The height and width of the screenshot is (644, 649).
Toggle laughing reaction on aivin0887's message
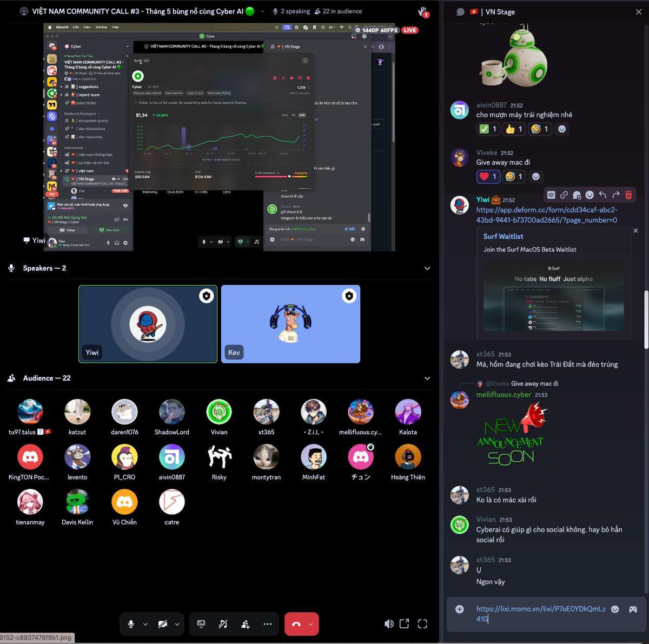point(540,129)
